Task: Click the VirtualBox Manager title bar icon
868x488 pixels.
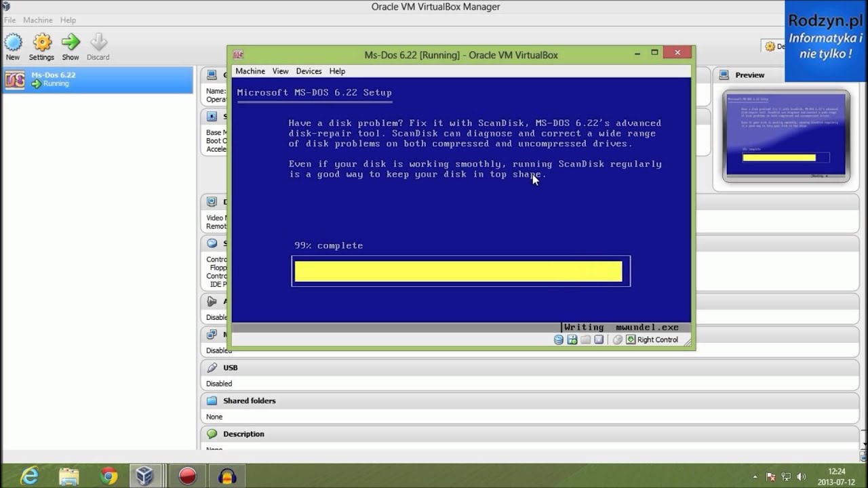Action: coord(5,7)
